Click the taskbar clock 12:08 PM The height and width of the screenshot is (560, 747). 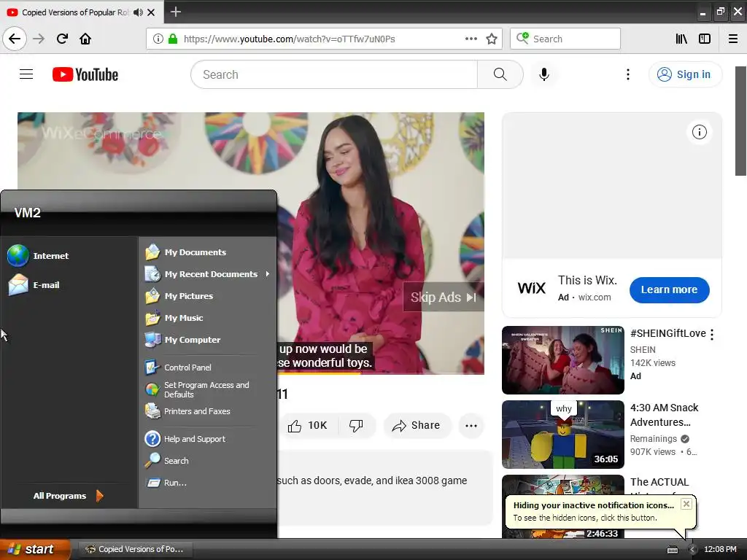(x=720, y=549)
